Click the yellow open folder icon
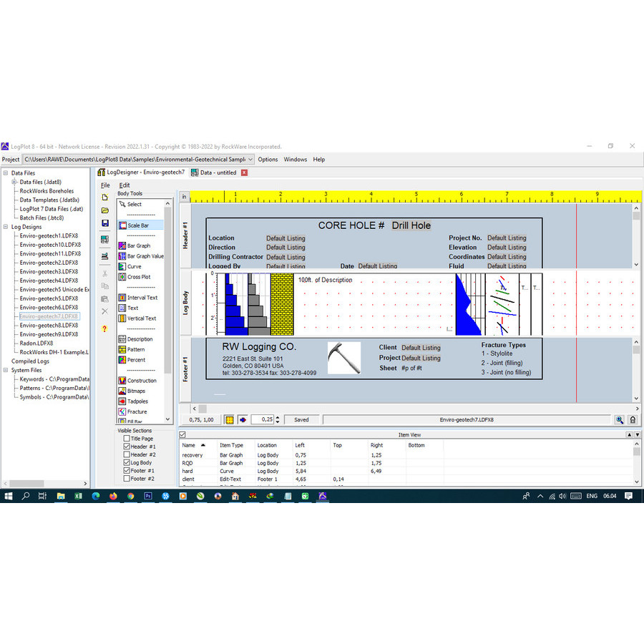 click(104, 210)
